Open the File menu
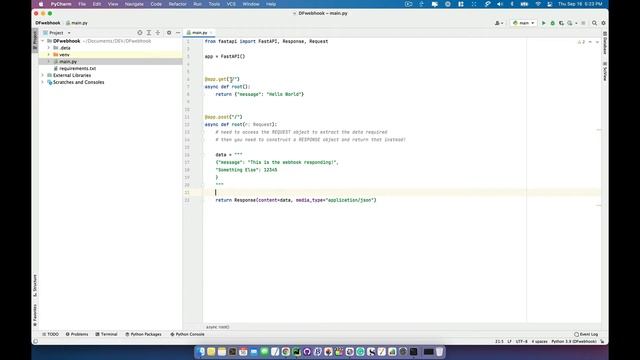The width and height of the screenshot is (640, 360). [x=82, y=4]
